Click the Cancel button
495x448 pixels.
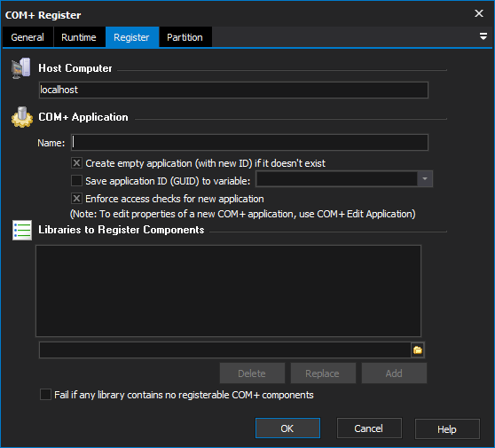point(369,428)
